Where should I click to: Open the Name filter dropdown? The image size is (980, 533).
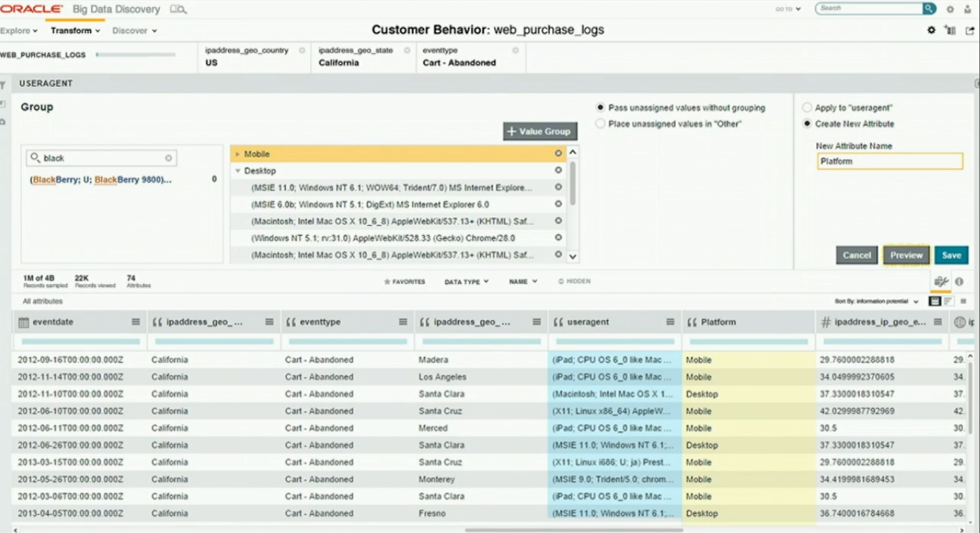point(523,282)
